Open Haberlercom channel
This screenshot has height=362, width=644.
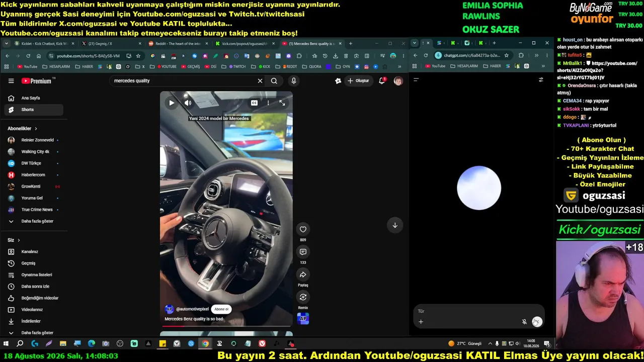(x=34, y=175)
